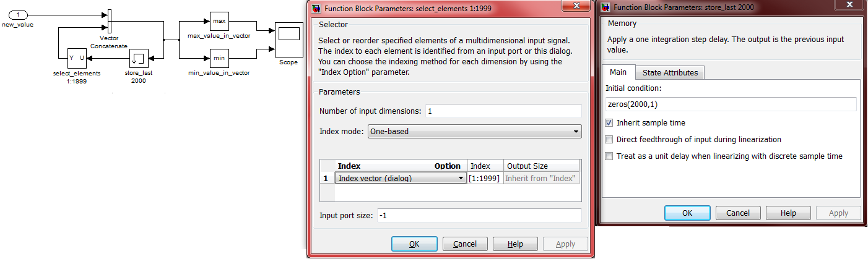The image size is (868, 259).
Task: Check Treat as a unit delay option
Action: coord(609,156)
